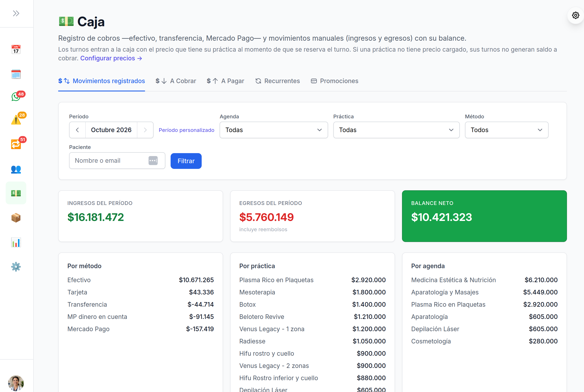Open the statistics bar chart icon
Screen dimensions: 584x392
(x=16, y=242)
